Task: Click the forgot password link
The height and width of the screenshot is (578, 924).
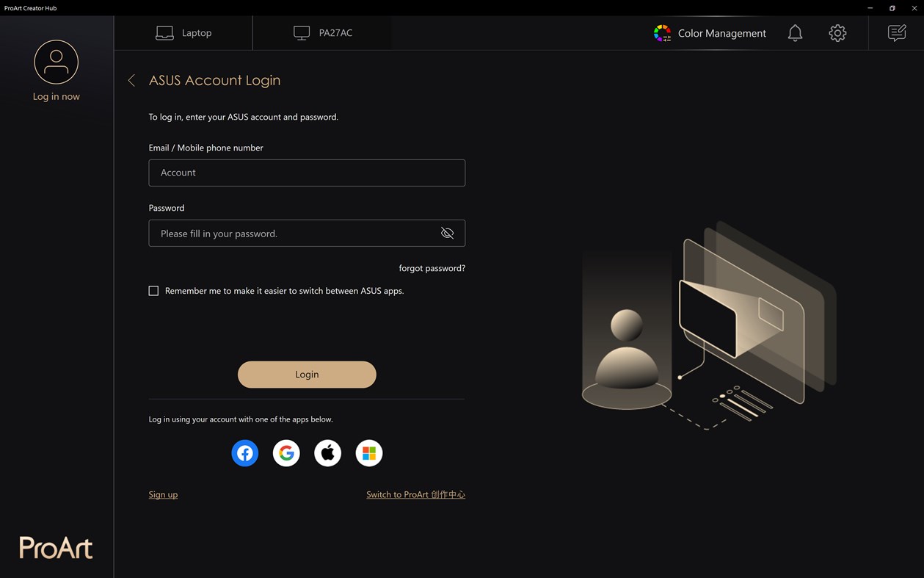Action: (x=432, y=268)
